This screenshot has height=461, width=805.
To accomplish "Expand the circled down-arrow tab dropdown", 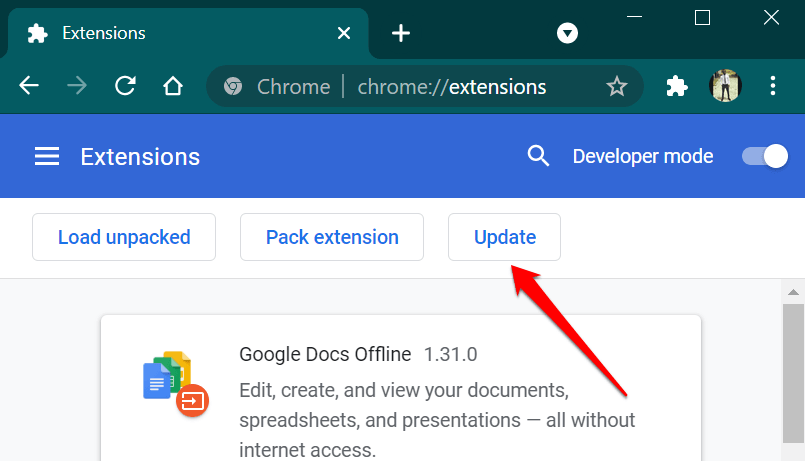I will tap(567, 33).
